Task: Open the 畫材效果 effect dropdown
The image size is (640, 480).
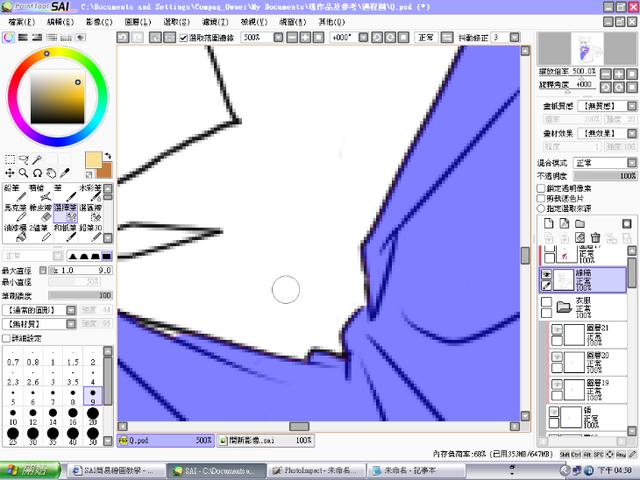Action: point(632,133)
